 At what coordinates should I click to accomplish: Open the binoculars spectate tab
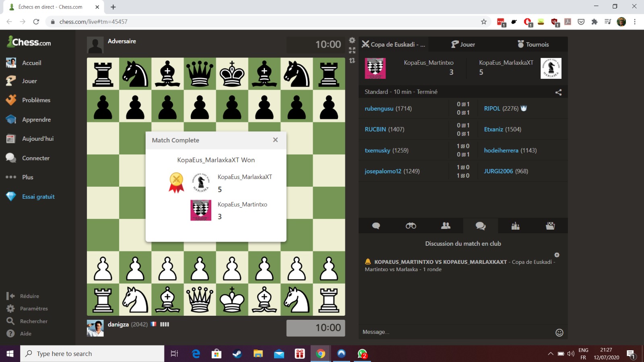(411, 226)
